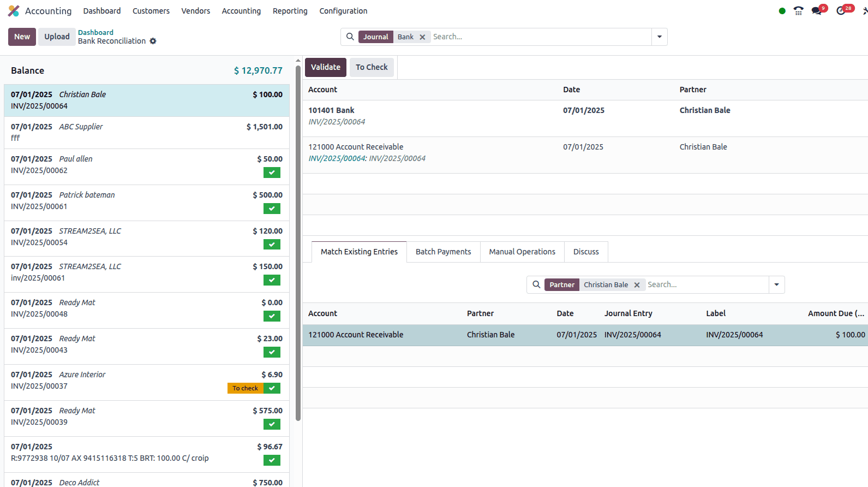Click the green check on Paul allen line
868x487 pixels.
click(272, 173)
